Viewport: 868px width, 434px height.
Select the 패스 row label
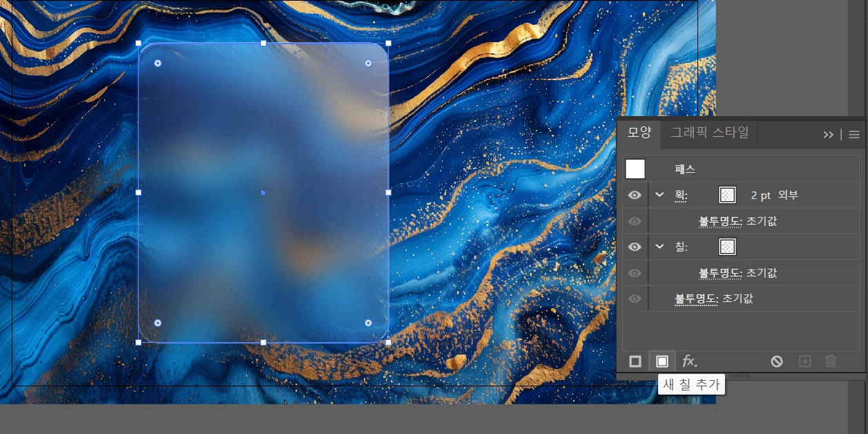685,169
